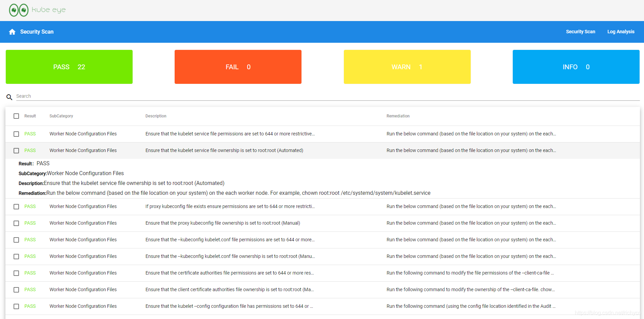Click the kube eye logo
This screenshot has width=644, height=319.
pos(37,10)
